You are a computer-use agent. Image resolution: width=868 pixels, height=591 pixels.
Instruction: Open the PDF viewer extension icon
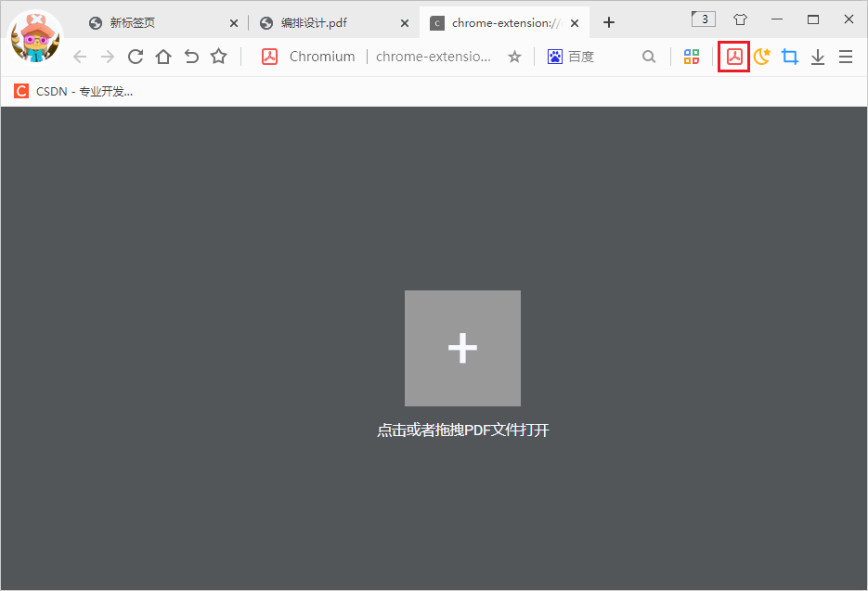click(732, 57)
